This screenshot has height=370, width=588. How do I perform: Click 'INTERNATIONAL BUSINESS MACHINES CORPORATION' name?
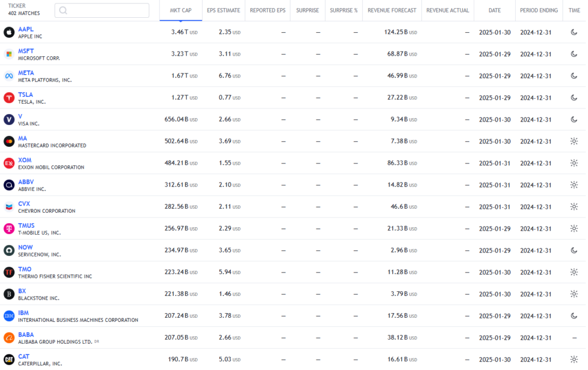[x=78, y=320]
